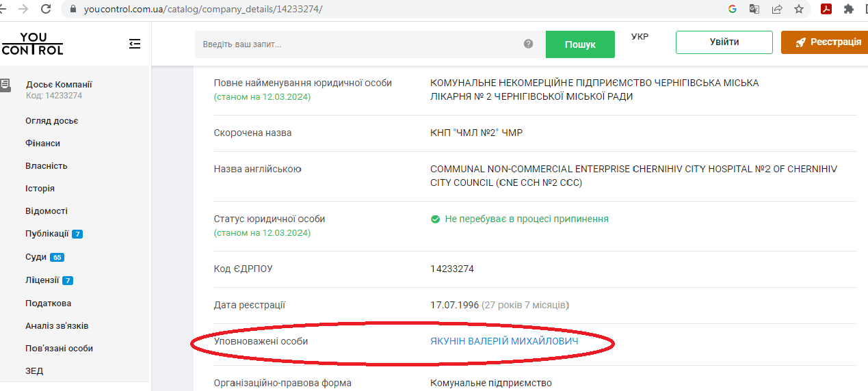
Task: Click the PDF extension icon
Action: pos(826,10)
